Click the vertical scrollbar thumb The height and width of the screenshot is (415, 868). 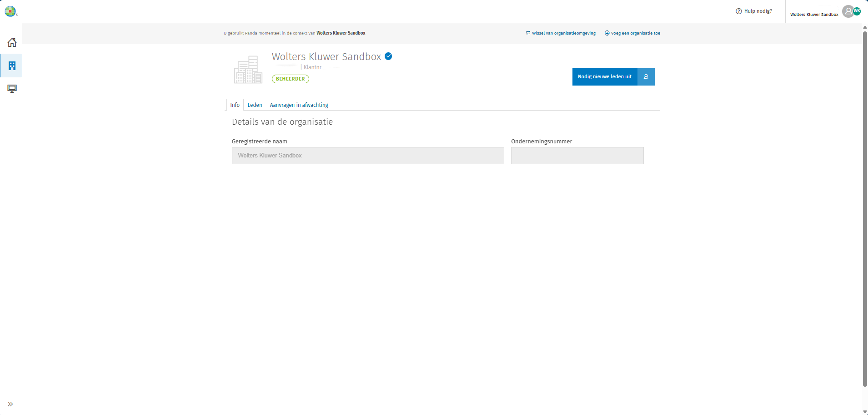pos(865,208)
